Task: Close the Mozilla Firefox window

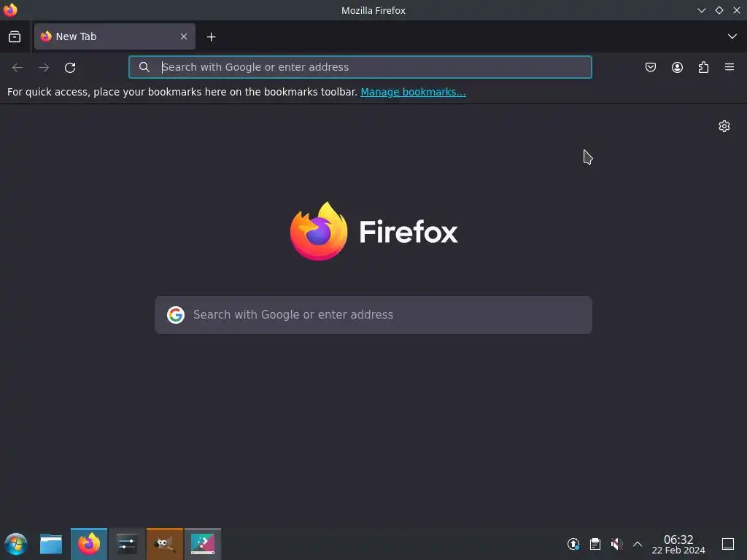Action: coord(737,10)
